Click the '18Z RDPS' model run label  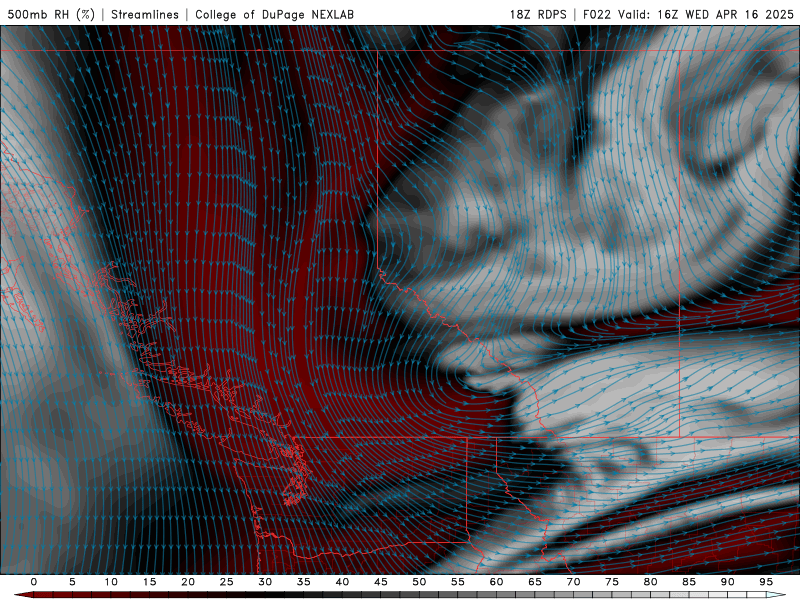(x=538, y=14)
